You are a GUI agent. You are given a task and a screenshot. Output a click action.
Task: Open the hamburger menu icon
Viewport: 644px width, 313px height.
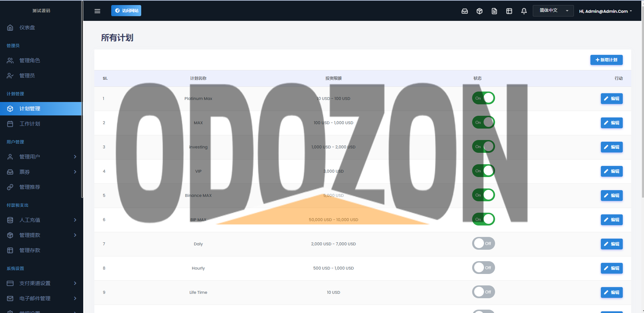(97, 11)
